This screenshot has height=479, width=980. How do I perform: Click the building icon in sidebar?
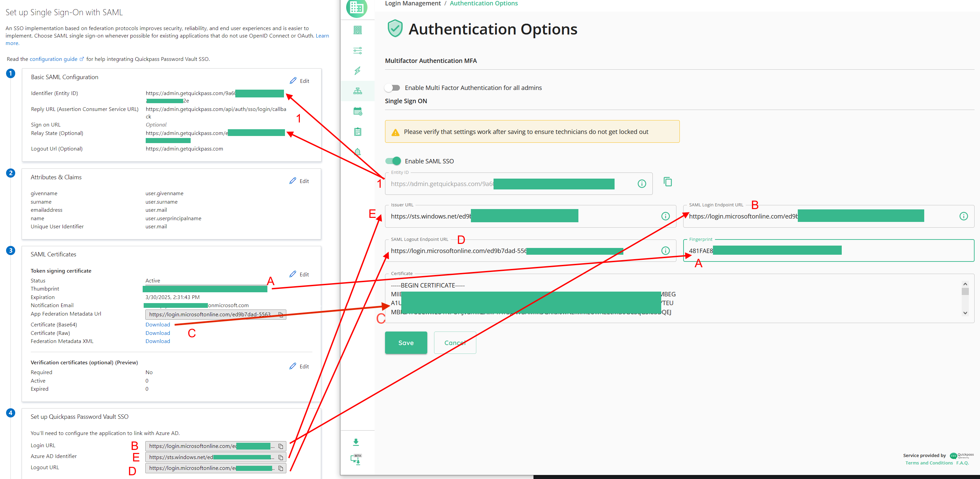[x=357, y=30]
